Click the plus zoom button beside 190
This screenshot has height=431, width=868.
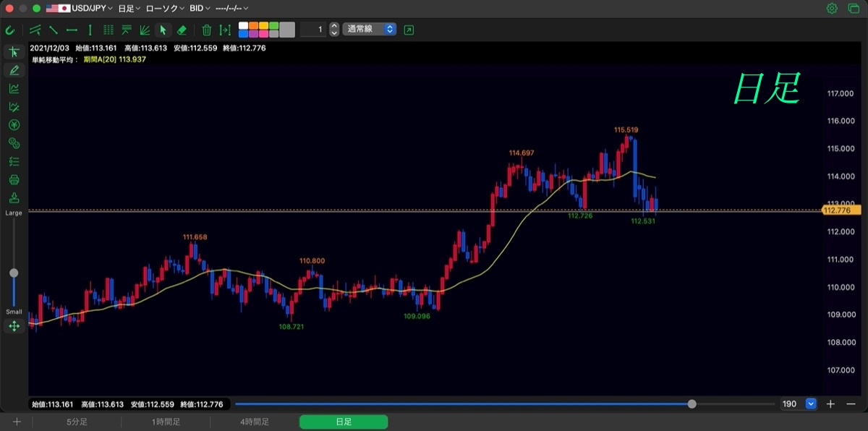pos(831,404)
